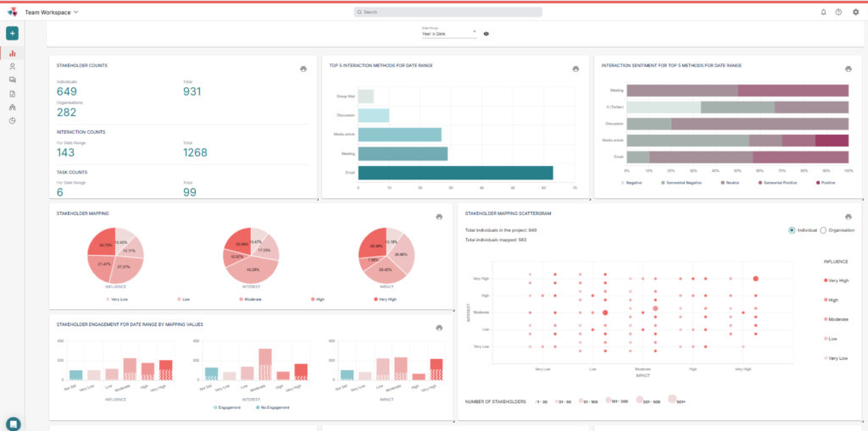Open the help question mark icon
Screen dimensions: 868x431
(838, 12)
